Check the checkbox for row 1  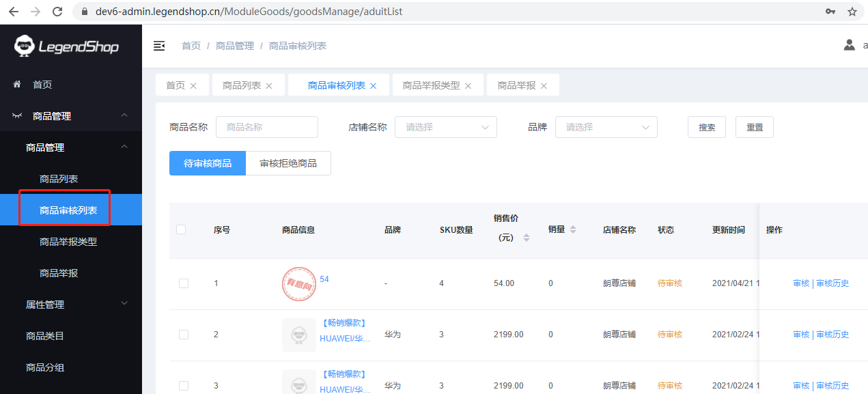(x=183, y=283)
